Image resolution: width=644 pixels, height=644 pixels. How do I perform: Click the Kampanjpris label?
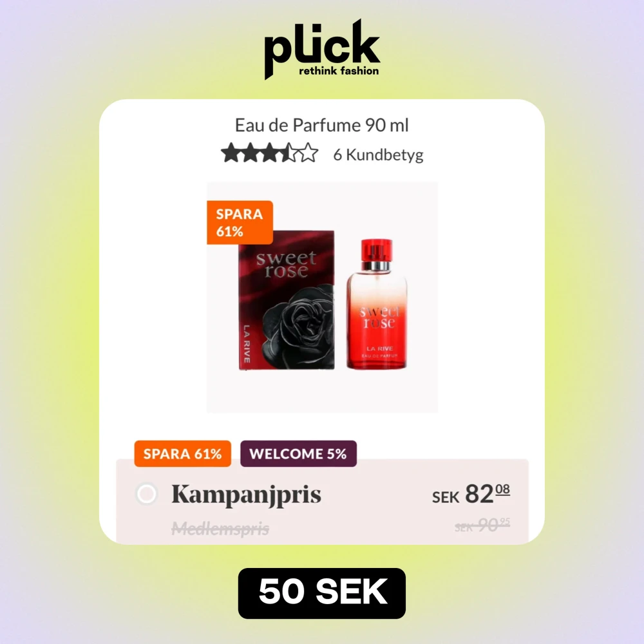[x=247, y=494]
